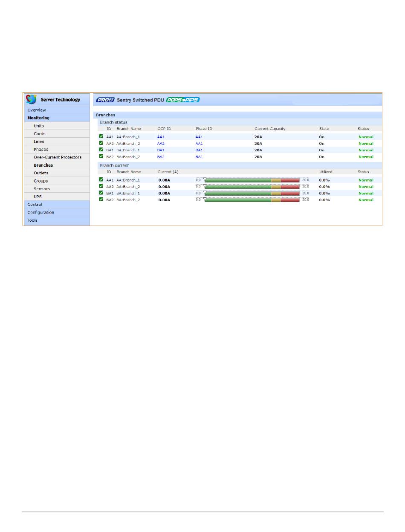405x532 pixels.
Task: Open the Overview page
Action: (x=37, y=110)
